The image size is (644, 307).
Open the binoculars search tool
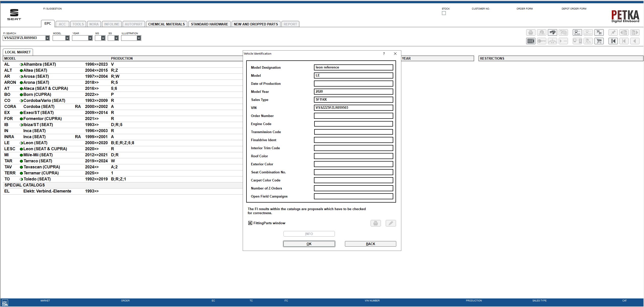552,32
